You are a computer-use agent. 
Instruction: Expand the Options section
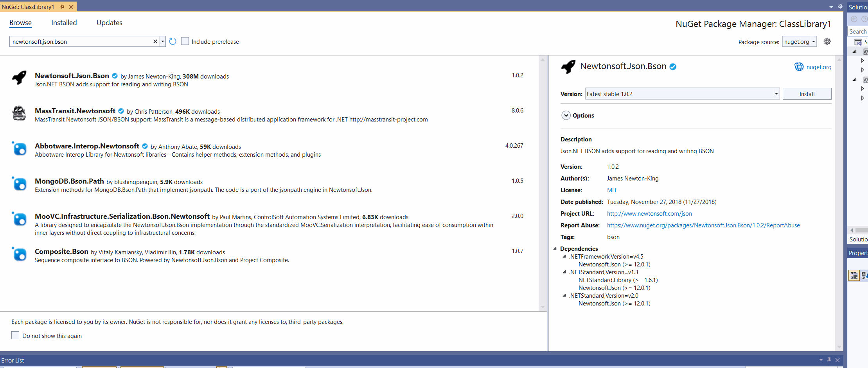click(x=566, y=115)
